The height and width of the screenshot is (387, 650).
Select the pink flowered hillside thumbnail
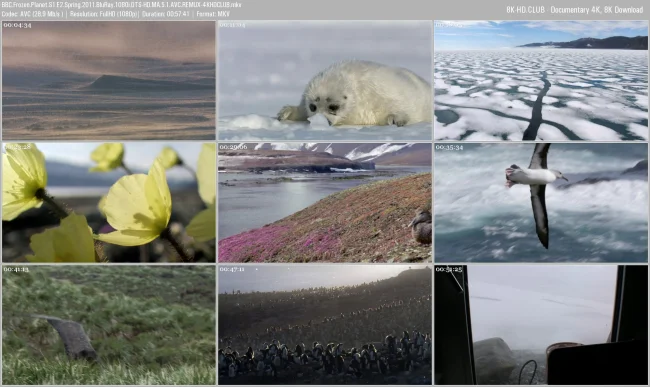[x=325, y=203]
